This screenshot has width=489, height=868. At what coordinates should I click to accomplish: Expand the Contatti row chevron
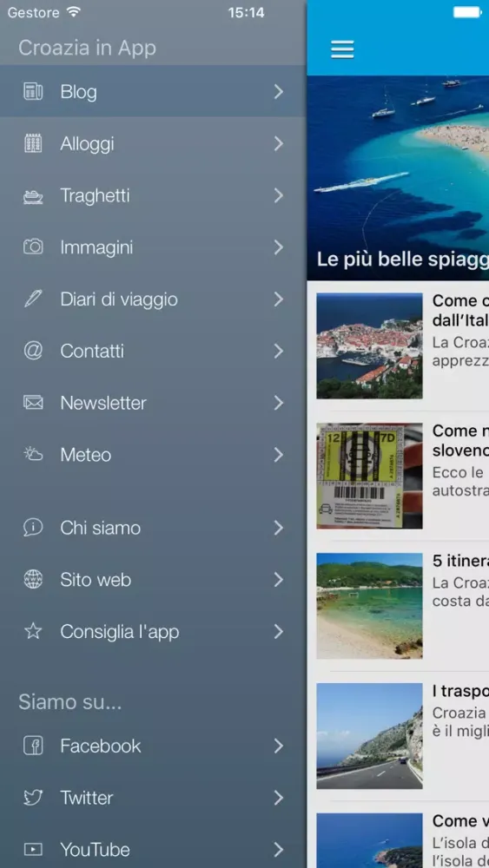279,351
